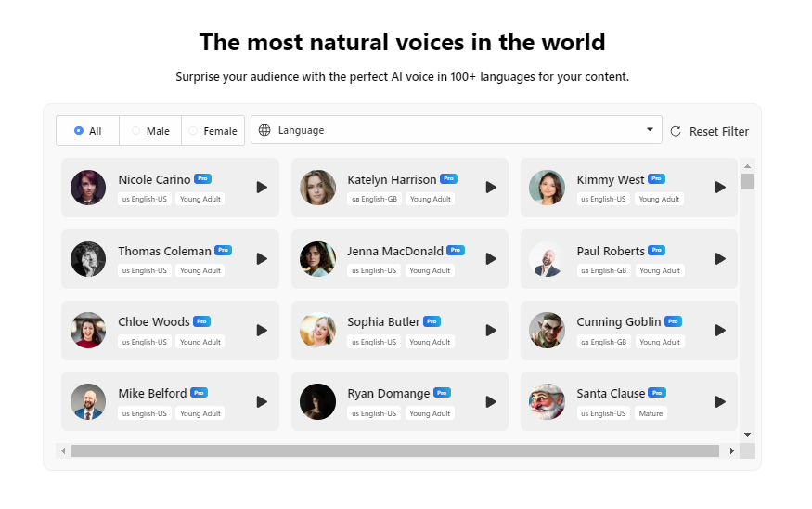Open Mike Belford's avatar thumbnail
The height and width of the screenshot is (509, 812).
click(88, 401)
